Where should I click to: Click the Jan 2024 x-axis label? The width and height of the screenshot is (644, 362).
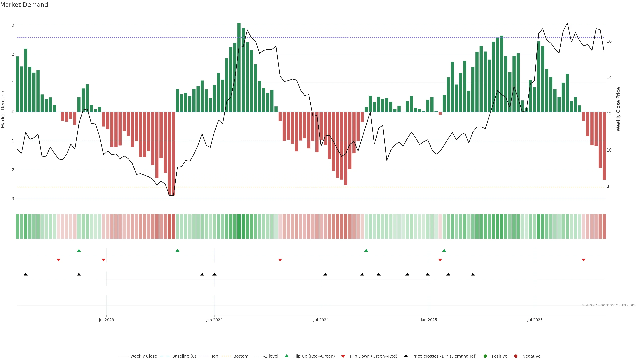(214, 320)
